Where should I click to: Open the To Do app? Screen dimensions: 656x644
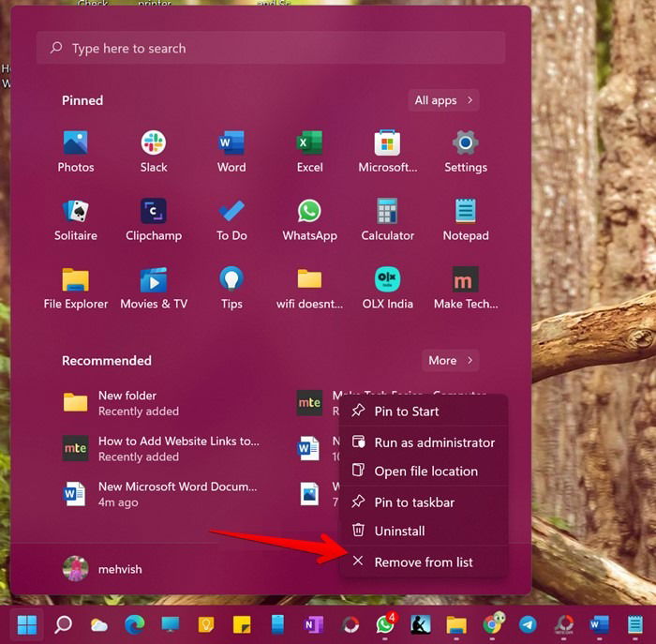(x=231, y=219)
